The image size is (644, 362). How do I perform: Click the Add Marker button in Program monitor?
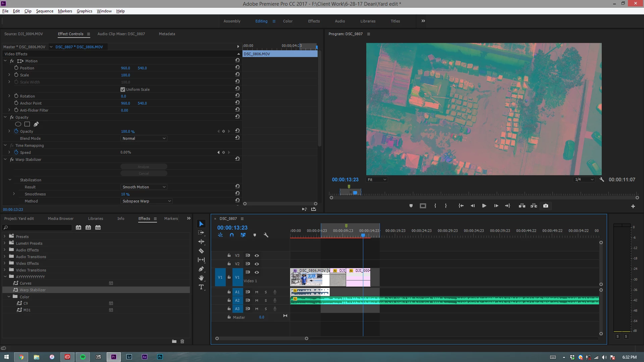coord(411,206)
